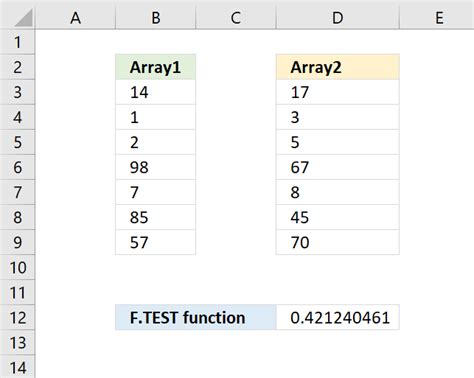Select row 13 header
Image resolution: width=474 pixels, height=378 pixels.
coord(17,342)
